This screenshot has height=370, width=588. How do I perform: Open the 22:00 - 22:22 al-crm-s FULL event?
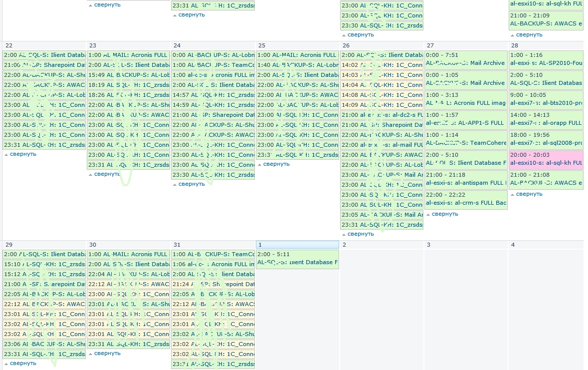point(466,199)
